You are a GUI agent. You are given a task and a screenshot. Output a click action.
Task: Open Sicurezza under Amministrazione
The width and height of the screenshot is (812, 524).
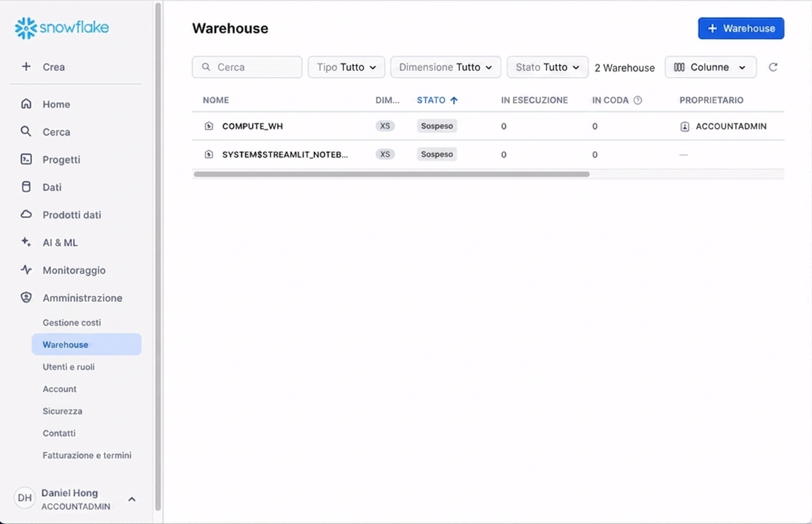pos(62,411)
